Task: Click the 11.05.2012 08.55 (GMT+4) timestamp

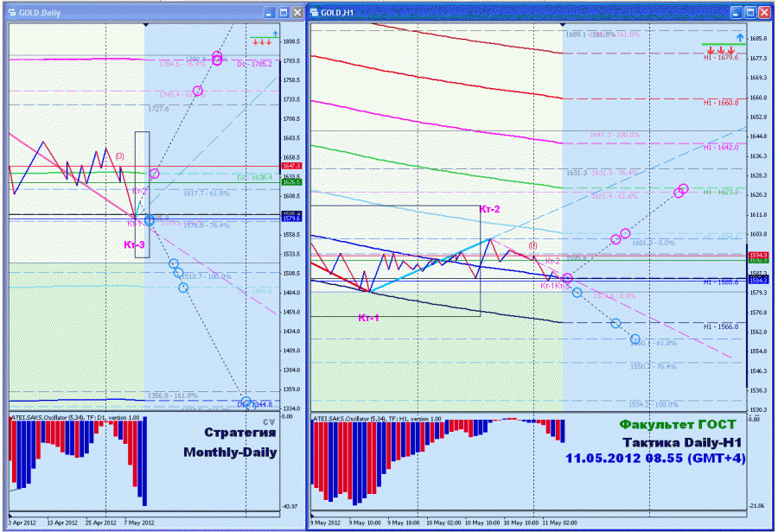Action: coord(656,458)
